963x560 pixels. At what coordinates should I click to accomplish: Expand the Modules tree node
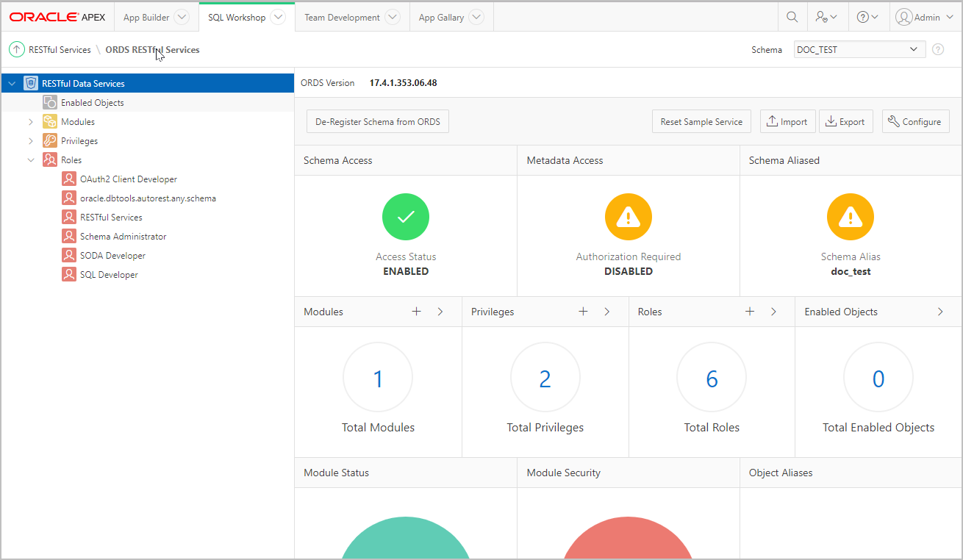[x=31, y=122]
